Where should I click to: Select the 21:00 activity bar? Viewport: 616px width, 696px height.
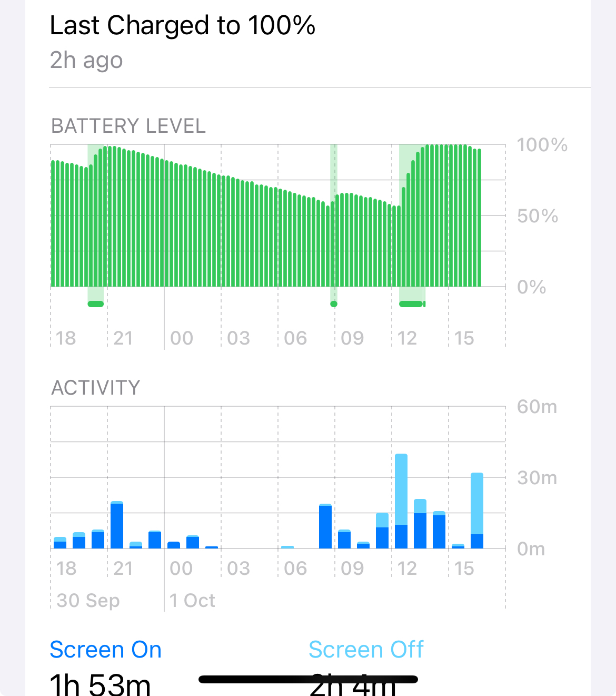point(117,525)
